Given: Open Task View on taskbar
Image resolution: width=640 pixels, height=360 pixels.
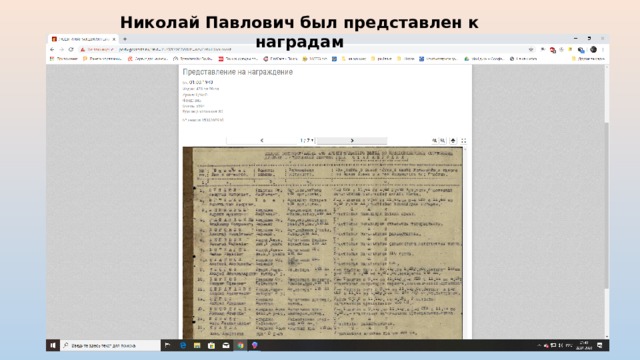Looking at the screenshot, I should tap(168, 345).
